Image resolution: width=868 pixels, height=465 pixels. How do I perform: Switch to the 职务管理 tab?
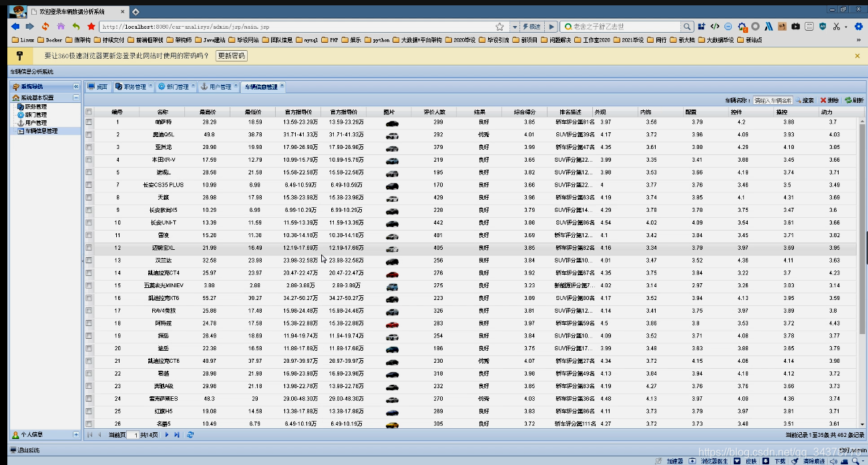click(134, 87)
